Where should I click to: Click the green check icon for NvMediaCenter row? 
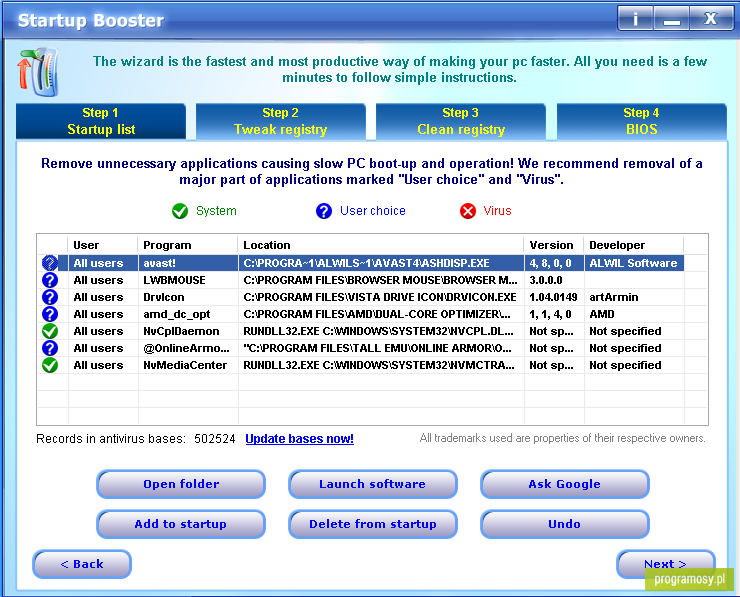coord(50,365)
